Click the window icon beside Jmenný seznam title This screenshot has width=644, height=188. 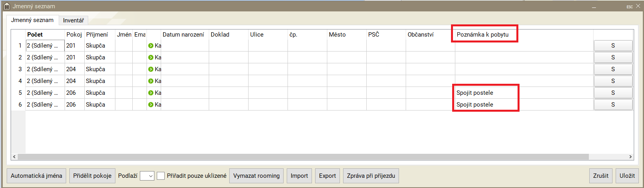tap(6, 6)
